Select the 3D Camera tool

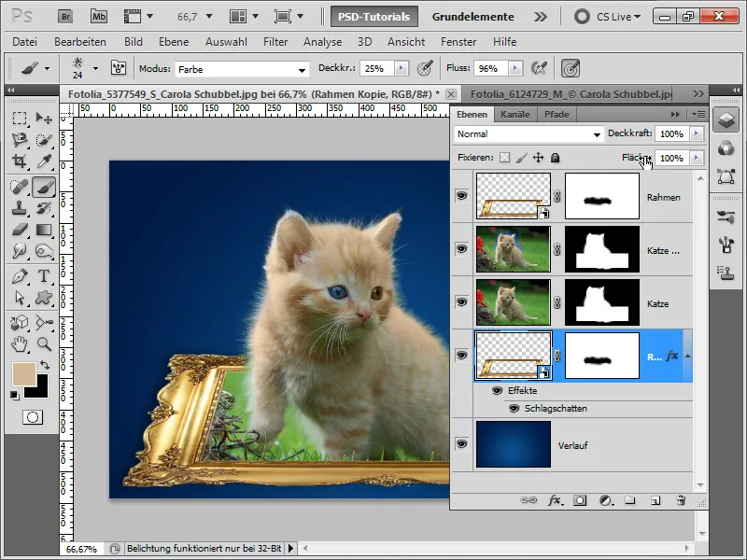click(44, 323)
